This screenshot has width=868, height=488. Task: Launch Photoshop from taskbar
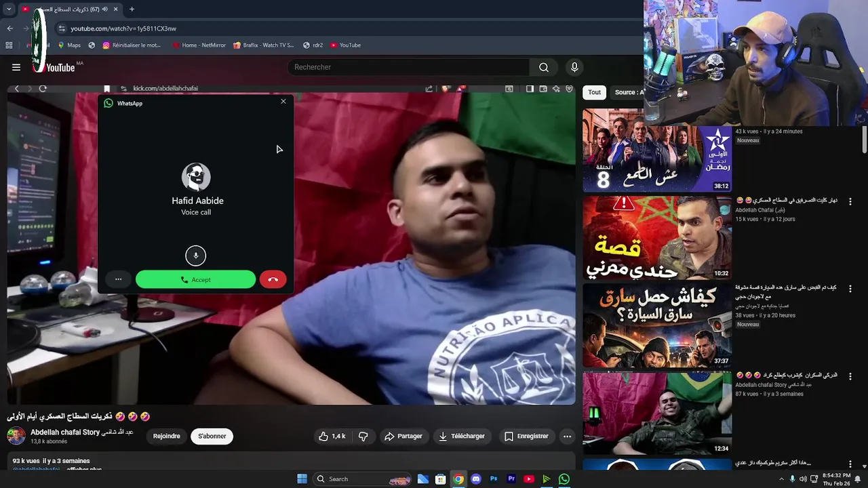(x=494, y=479)
